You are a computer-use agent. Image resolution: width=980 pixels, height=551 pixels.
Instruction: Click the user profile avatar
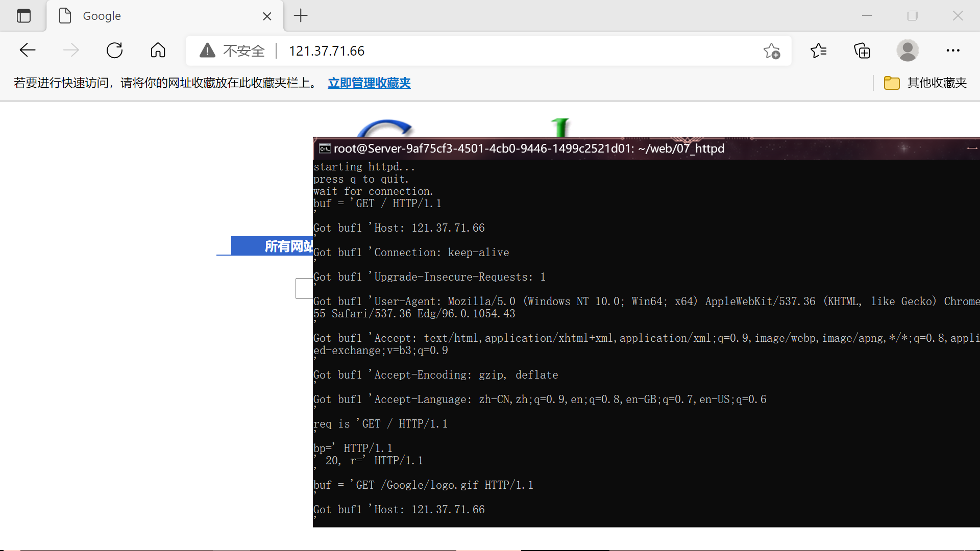908,51
